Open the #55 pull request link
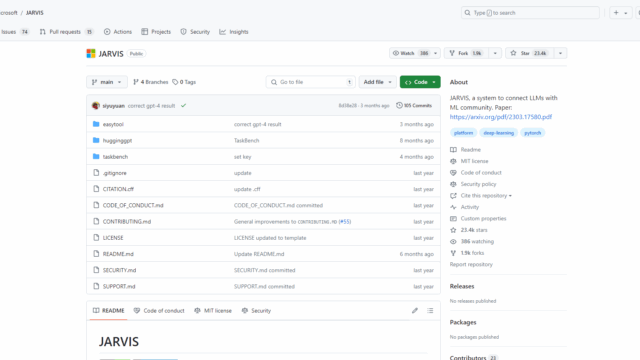The image size is (640, 360). pyautogui.click(x=345, y=222)
